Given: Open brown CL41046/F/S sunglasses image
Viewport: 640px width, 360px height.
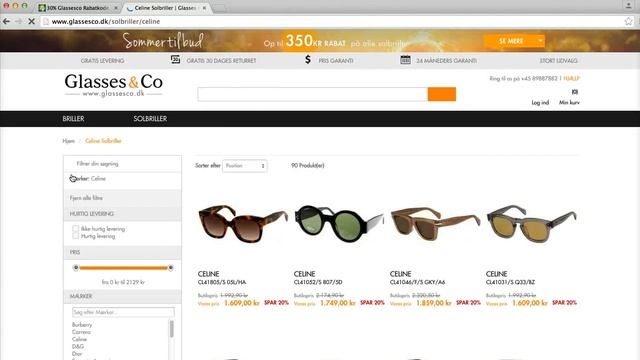Looking at the screenshot, I should (x=435, y=224).
